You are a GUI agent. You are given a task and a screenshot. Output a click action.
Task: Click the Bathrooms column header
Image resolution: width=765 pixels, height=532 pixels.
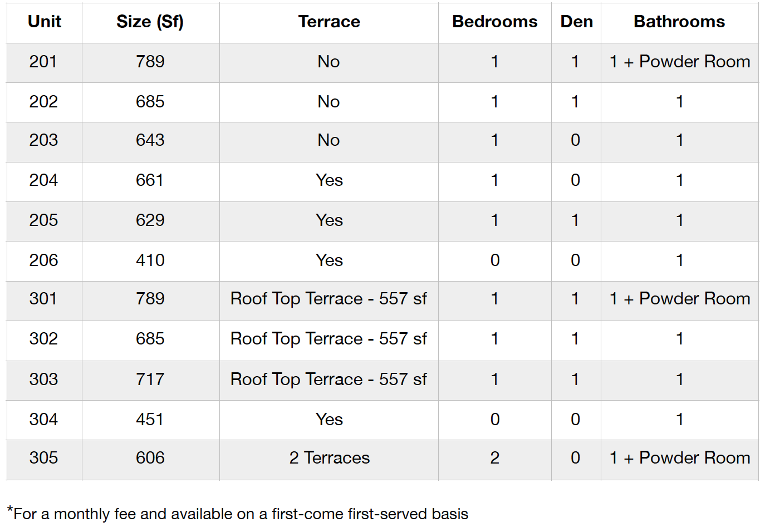(x=680, y=22)
